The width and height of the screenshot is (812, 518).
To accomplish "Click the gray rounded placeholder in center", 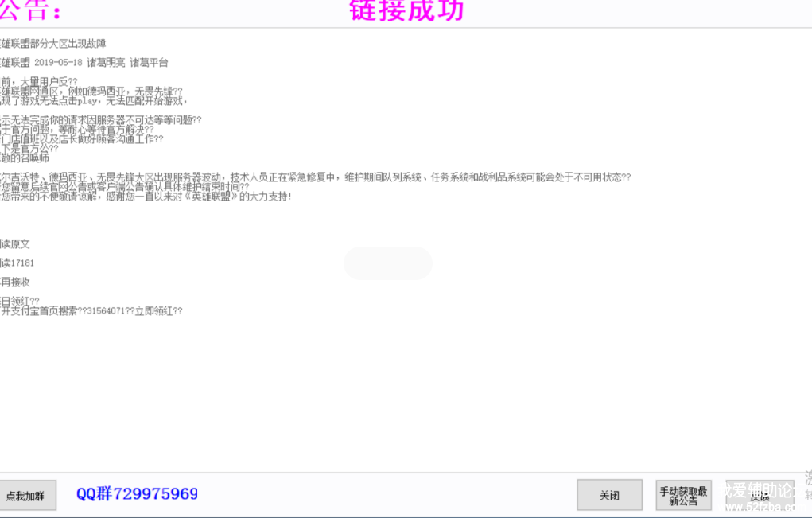I will [388, 263].
